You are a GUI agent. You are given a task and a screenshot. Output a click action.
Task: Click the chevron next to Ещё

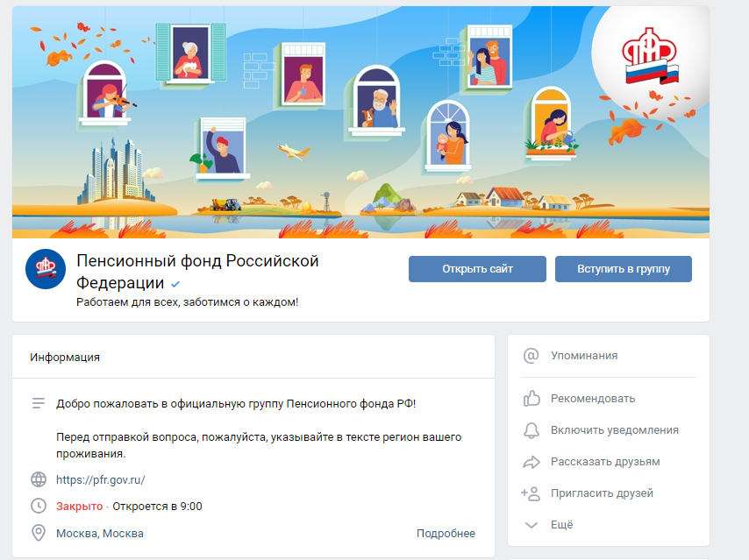[531, 525]
